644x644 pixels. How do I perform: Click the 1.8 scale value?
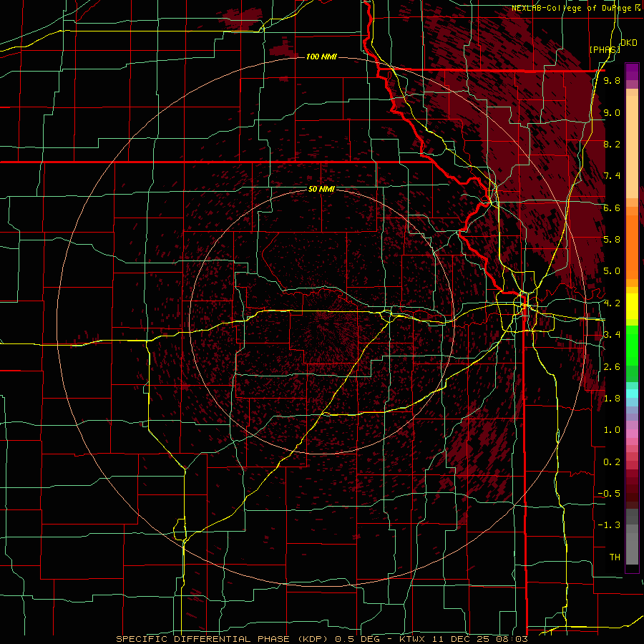pos(612,399)
